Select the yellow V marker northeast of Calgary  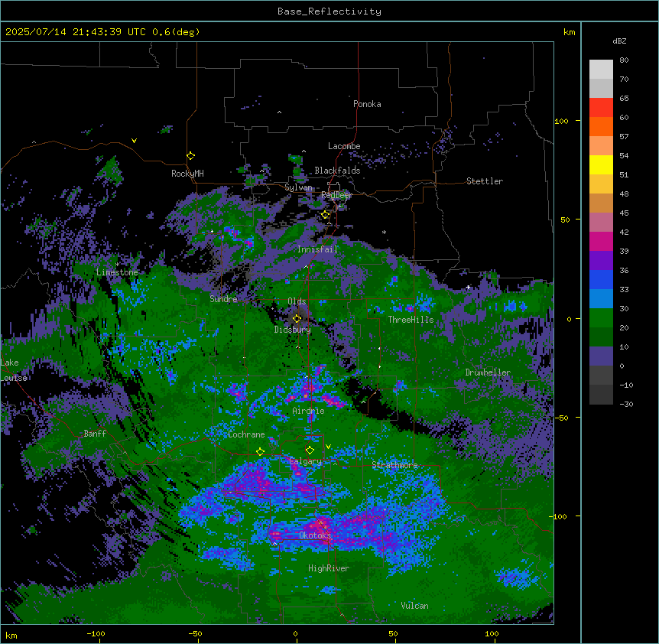pyautogui.click(x=328, y=447)
